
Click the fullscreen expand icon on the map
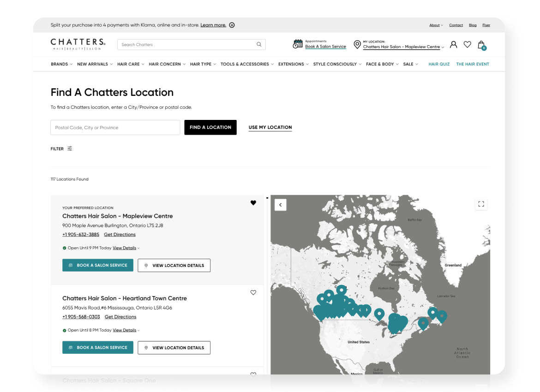[x=481, y=204]
